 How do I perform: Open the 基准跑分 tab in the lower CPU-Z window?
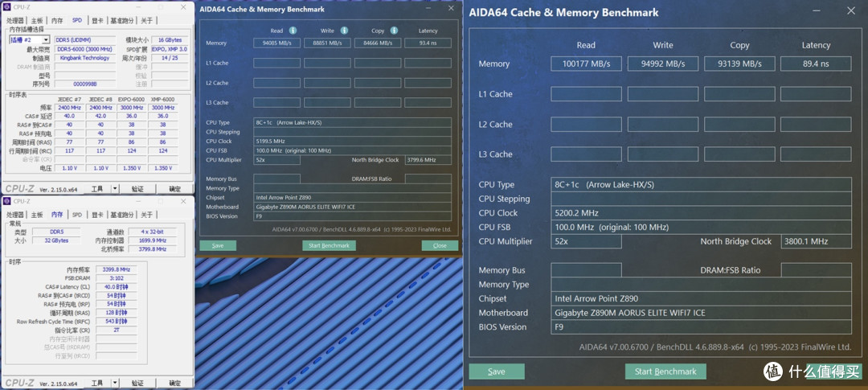(x=122, y=215)
